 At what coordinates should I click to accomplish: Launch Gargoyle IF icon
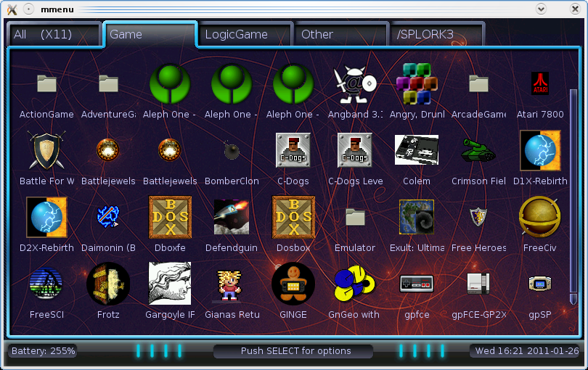point(170,284)
